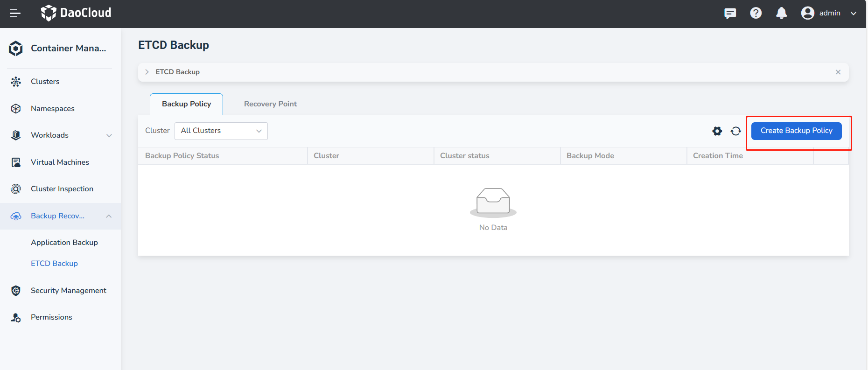This screenshot has height=370, width=868.
Task: Click the DaoCloud logo
Action: 76,13
